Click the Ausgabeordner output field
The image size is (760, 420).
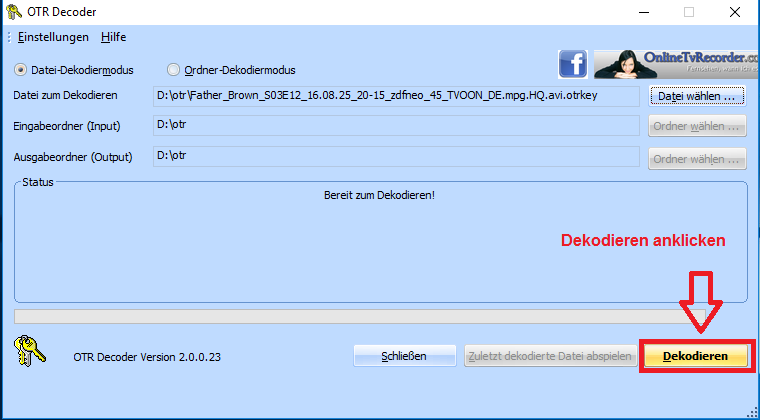click(x=396, y=157)
